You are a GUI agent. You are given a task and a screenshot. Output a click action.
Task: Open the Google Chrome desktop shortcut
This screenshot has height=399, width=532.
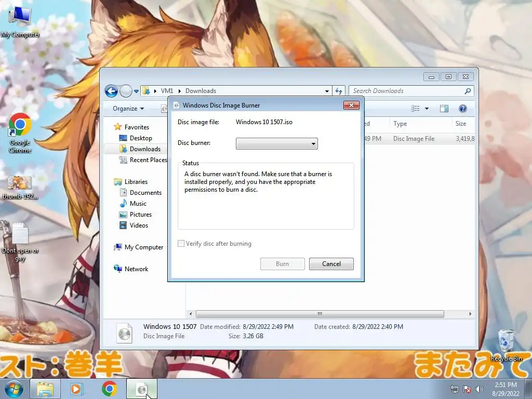(20, 133)
